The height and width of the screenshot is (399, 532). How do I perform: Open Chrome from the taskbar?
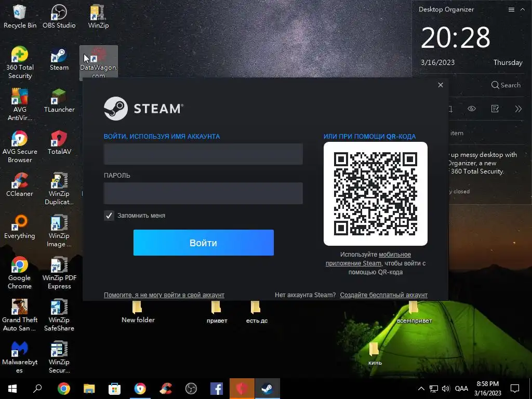click(63, 389)
